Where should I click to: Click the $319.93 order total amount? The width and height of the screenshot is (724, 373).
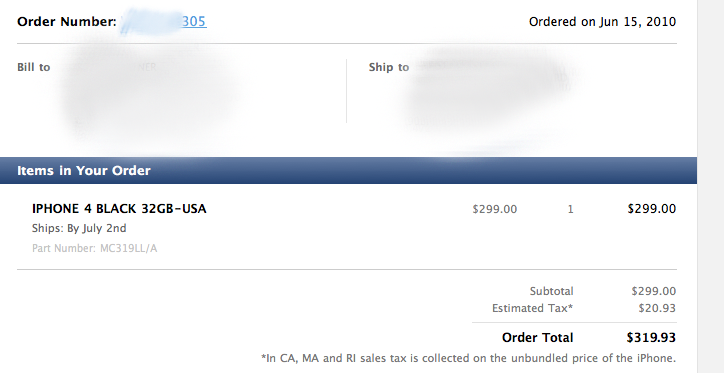tap(651, 337)
